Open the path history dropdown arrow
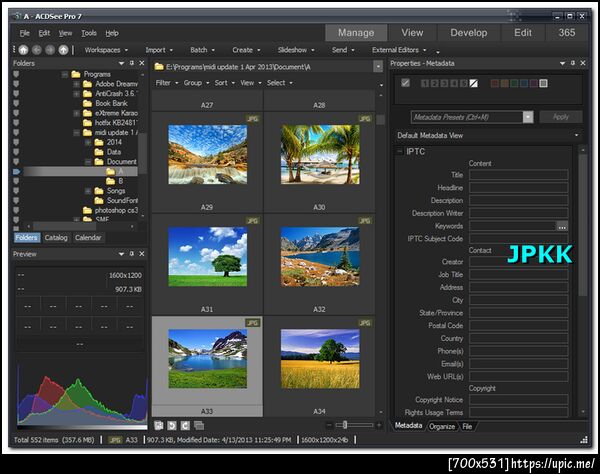This screenshot has width=600, height=474. (378, 67)
